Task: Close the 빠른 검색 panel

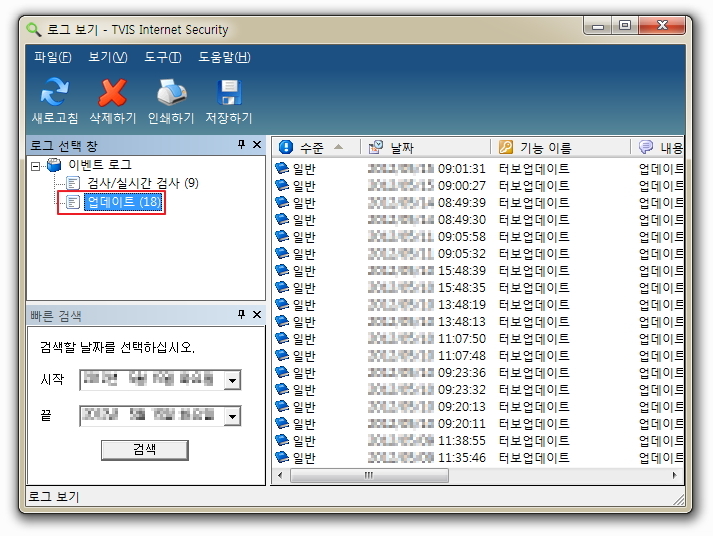Action: [256, 315]
